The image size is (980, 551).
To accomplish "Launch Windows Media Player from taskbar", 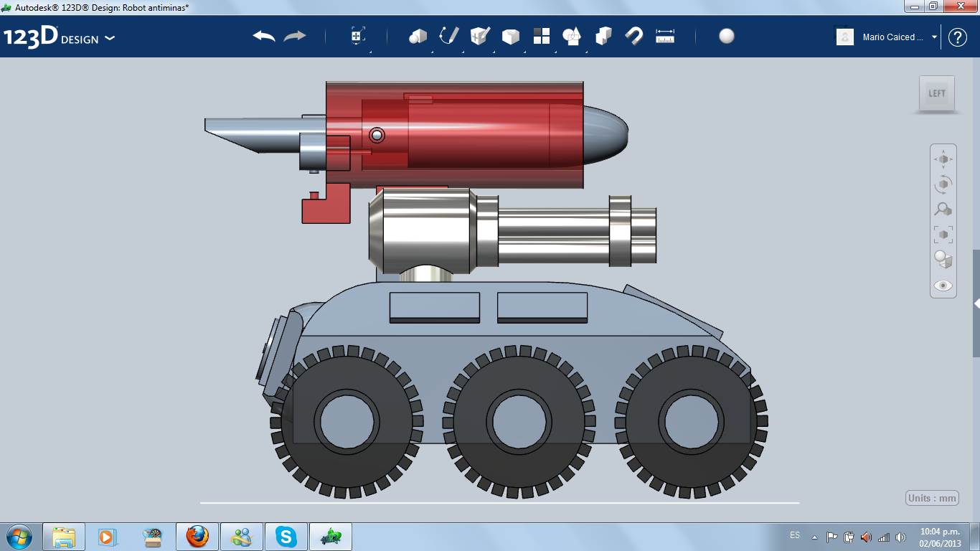I will pos(107,536).
